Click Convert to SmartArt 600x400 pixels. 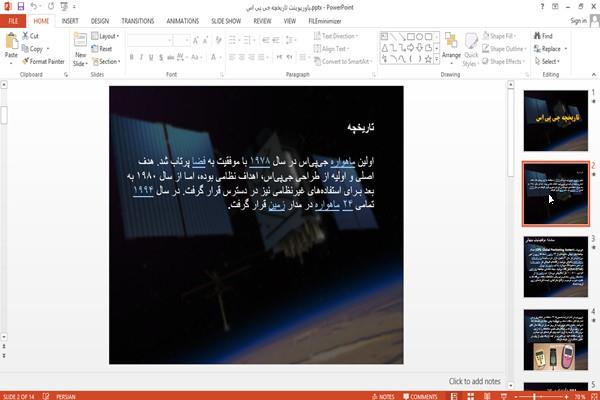[x=342, y=61]
